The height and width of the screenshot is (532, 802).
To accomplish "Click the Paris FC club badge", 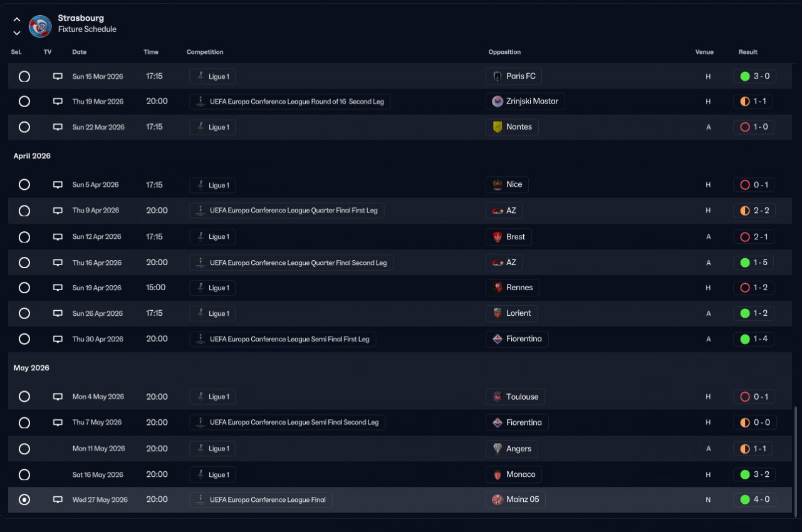I will [x=497, y=76].
